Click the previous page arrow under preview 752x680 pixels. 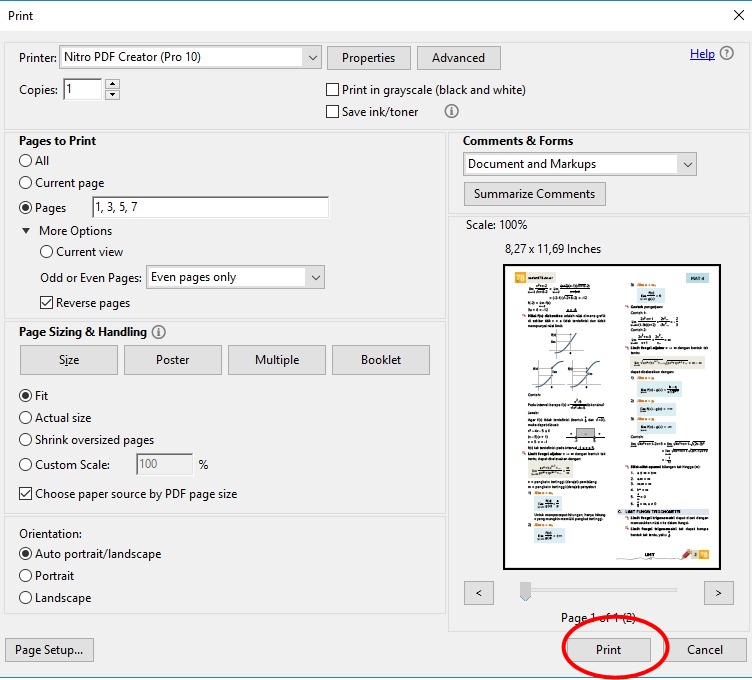479,593
